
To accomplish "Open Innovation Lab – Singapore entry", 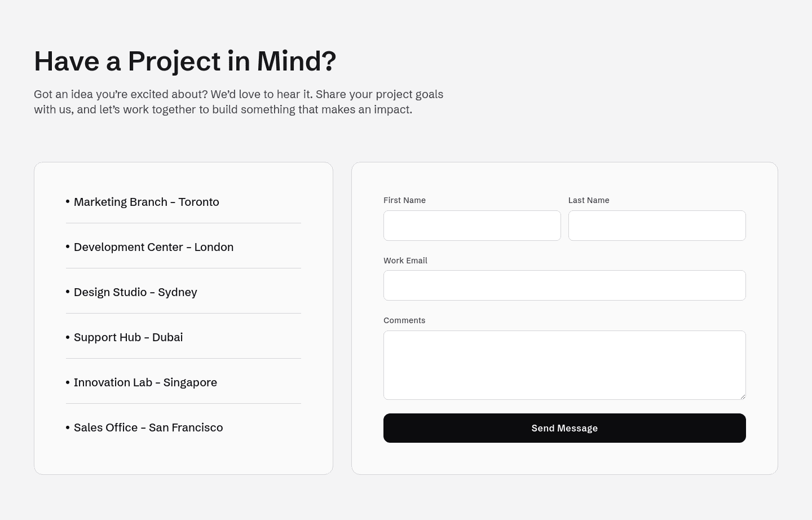I will [145, 382].
